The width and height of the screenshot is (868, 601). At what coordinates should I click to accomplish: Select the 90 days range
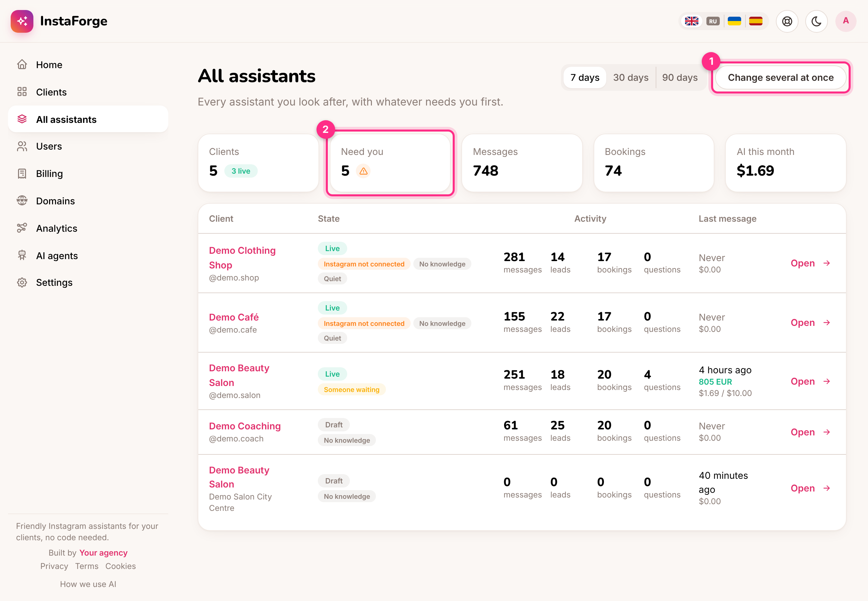[680, 77]
